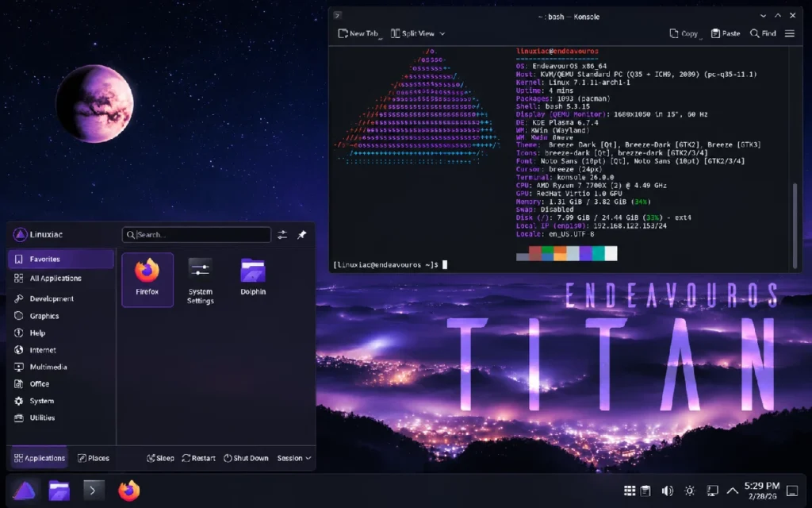Open Konsole terminal from taskbar

pos(94,491)
